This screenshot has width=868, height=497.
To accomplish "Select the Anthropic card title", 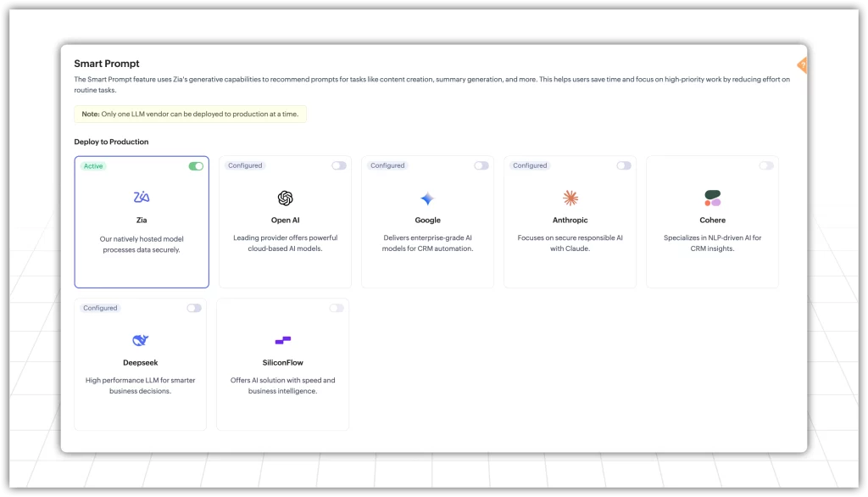I will click(x=570, y=221).
